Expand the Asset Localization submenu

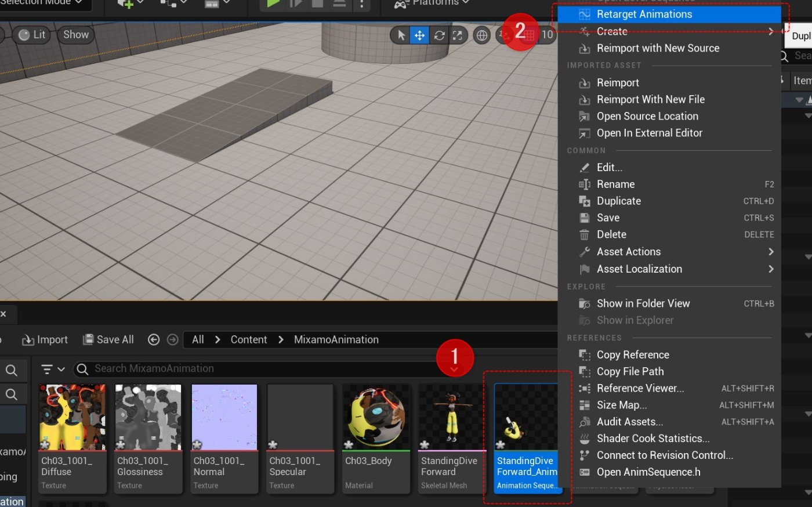coord(669,269)
